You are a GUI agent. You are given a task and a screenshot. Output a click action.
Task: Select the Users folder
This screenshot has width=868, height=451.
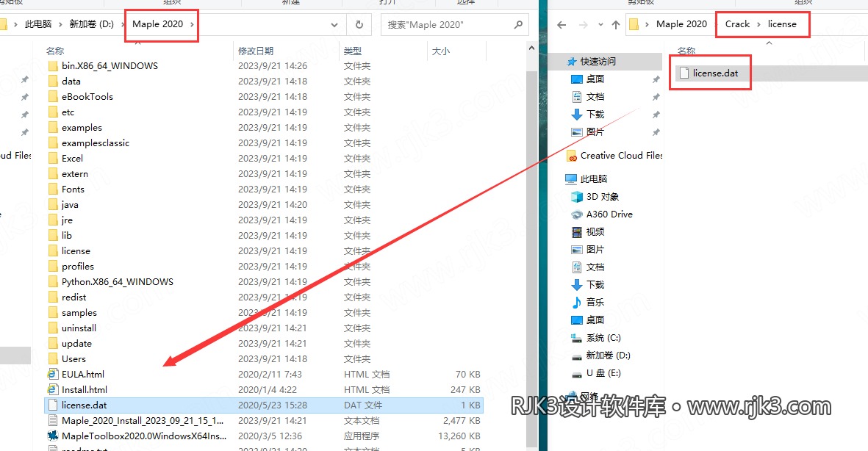tap(73, 359)
